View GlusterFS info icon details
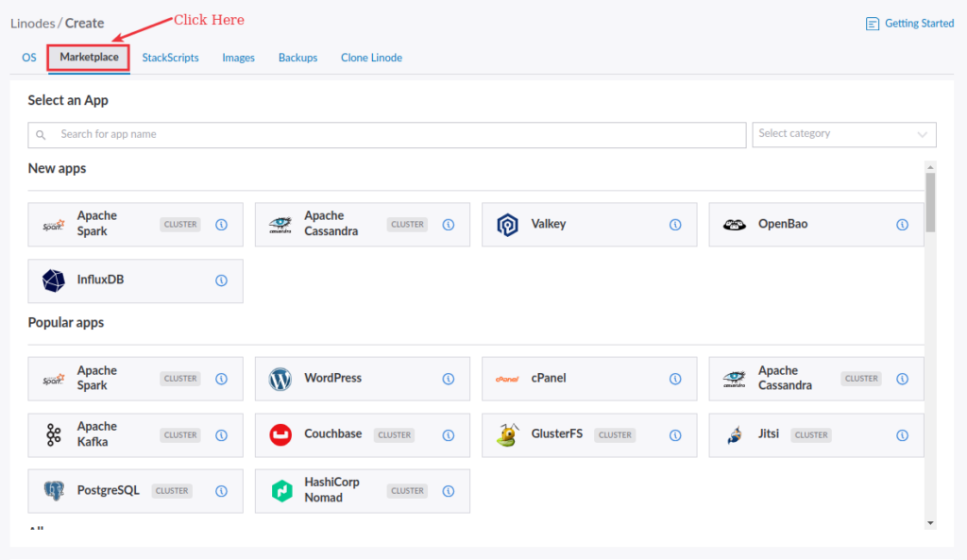This screenshot has height=560, width=967. (675, 435)
